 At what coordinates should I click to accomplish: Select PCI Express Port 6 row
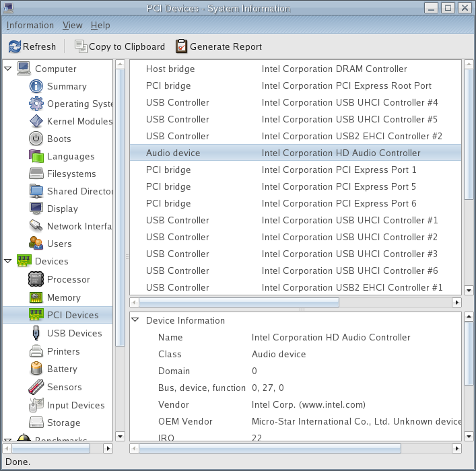(x=296, y=203)
